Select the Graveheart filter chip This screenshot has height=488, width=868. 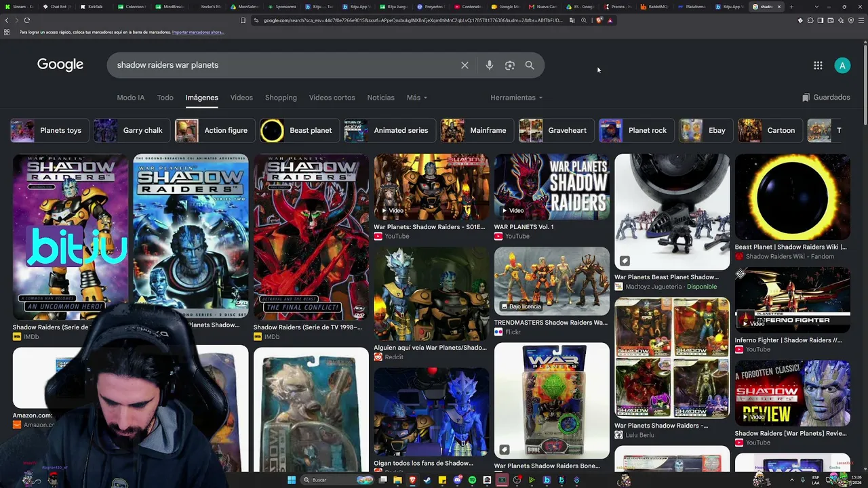click(555, 130)
